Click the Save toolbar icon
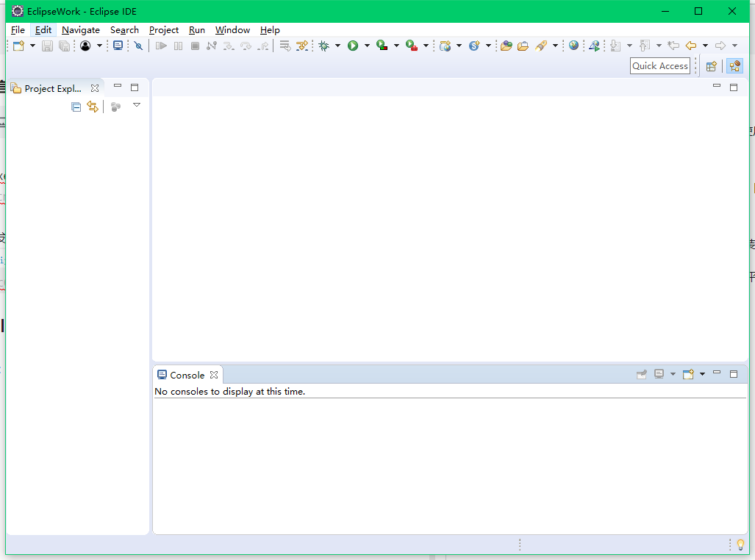The image size is (755, 560). pyautogui.click(x=47, y=46)
